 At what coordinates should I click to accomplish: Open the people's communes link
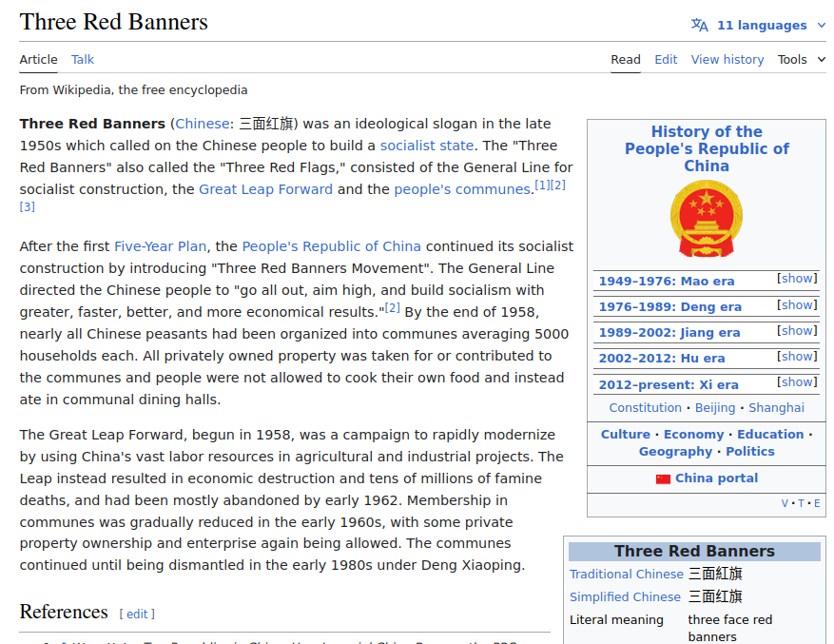(462, 189)
